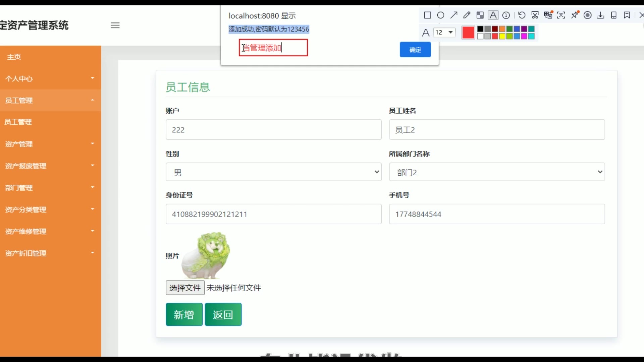This screenshot has height=362, width=644.
Task: Open 主页 in the sidebar
Action: 14,57
